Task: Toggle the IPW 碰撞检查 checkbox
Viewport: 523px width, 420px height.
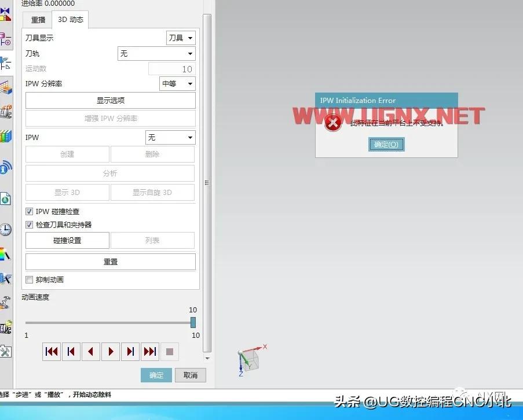Action: coord(30,212)
